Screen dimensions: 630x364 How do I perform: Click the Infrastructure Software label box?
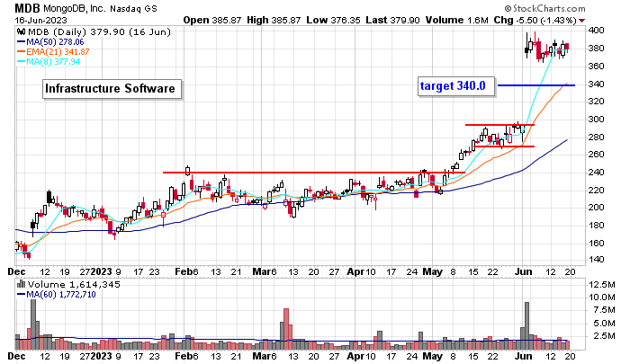point(112,89)
